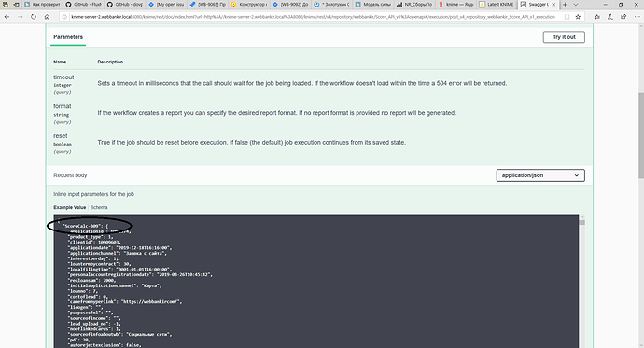Viewport: 644px width, 348px height.
Task: Switch to the Schema view
Action: pos(99,207)
